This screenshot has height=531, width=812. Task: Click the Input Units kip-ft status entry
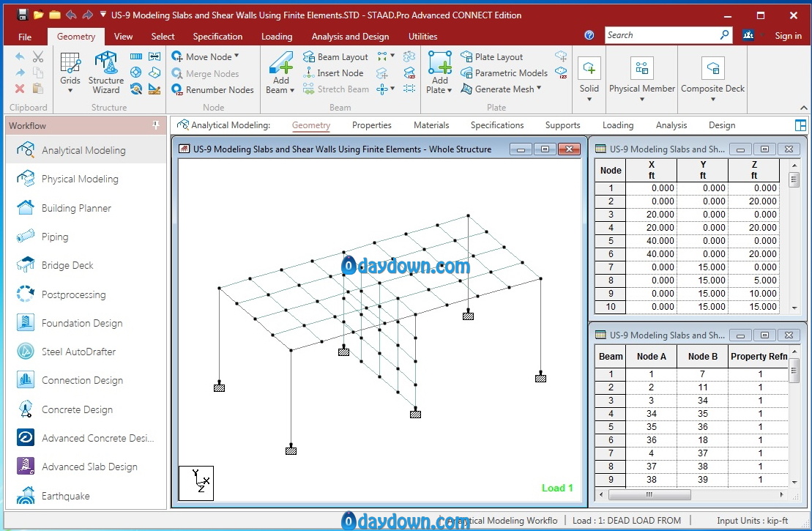coord(752,521)
